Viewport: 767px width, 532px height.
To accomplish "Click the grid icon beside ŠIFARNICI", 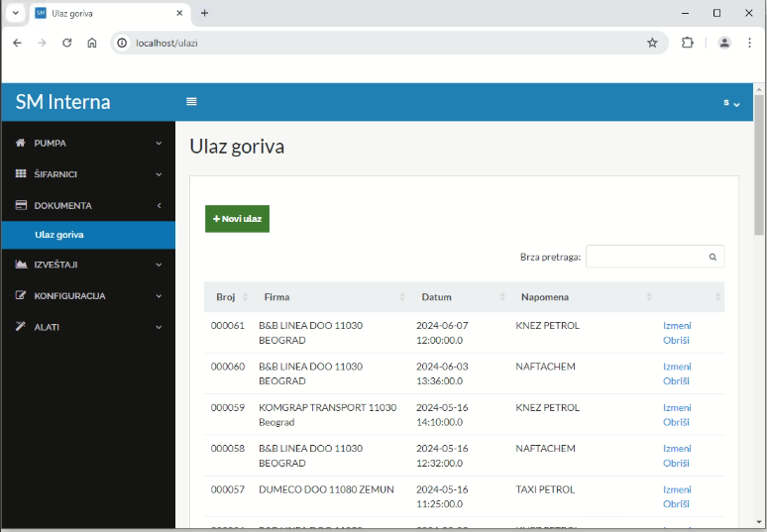I will [x=21, y=174].
